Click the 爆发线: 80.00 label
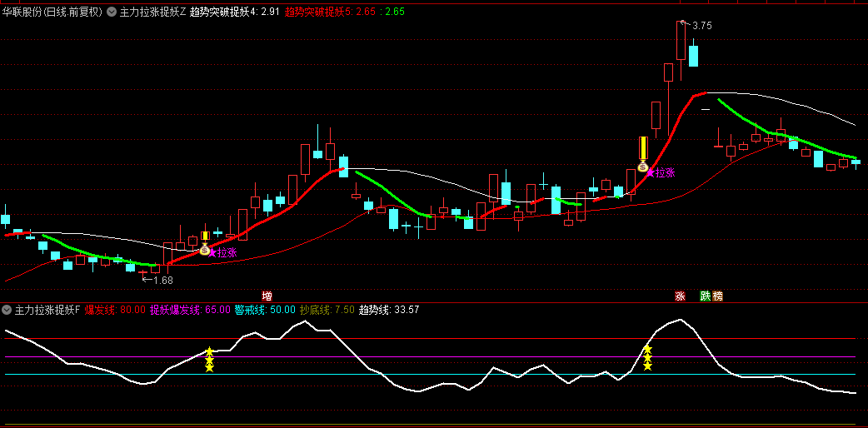Viewport: 868px width, 428px height. (x=115, y=310)
